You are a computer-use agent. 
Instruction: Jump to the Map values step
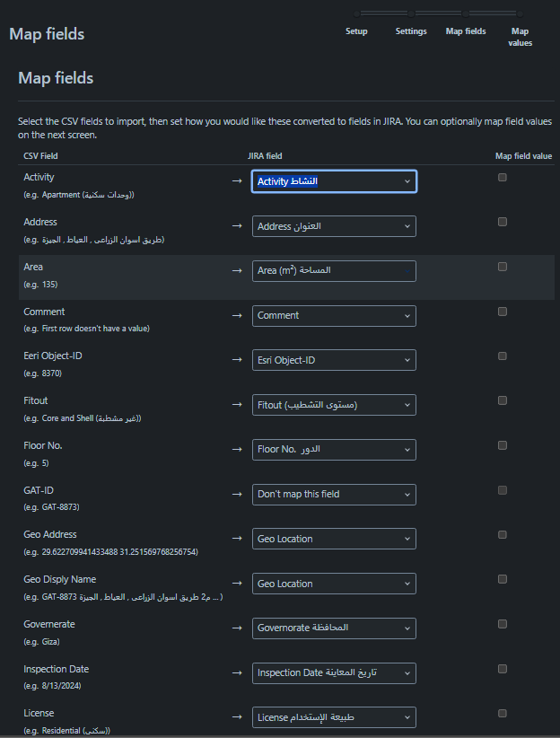pos(520,37)
